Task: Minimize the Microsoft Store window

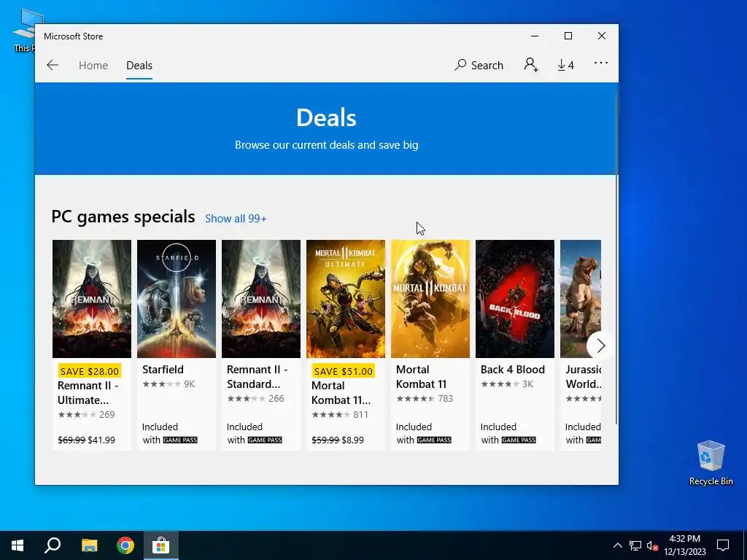Action: click(x=535, y=36)
